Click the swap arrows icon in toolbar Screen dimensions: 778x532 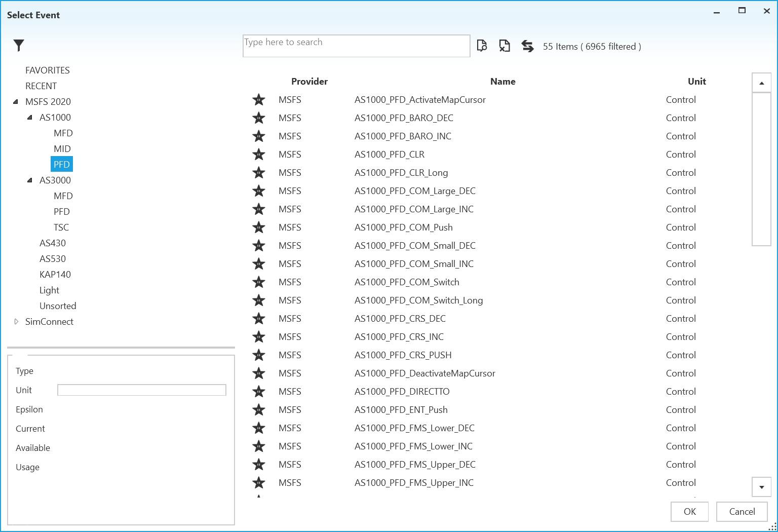(527, 46)
